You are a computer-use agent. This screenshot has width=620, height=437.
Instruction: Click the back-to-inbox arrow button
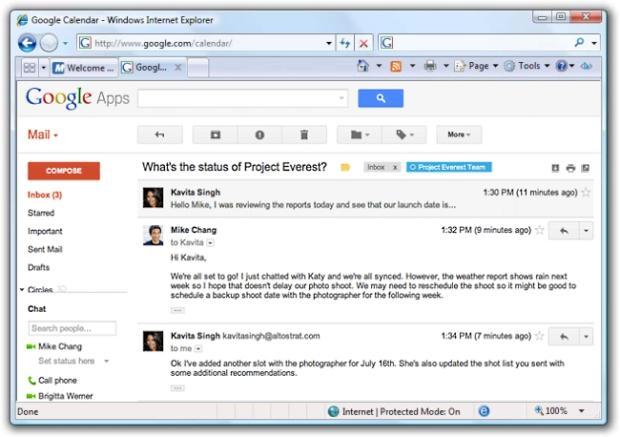[160, 135]
